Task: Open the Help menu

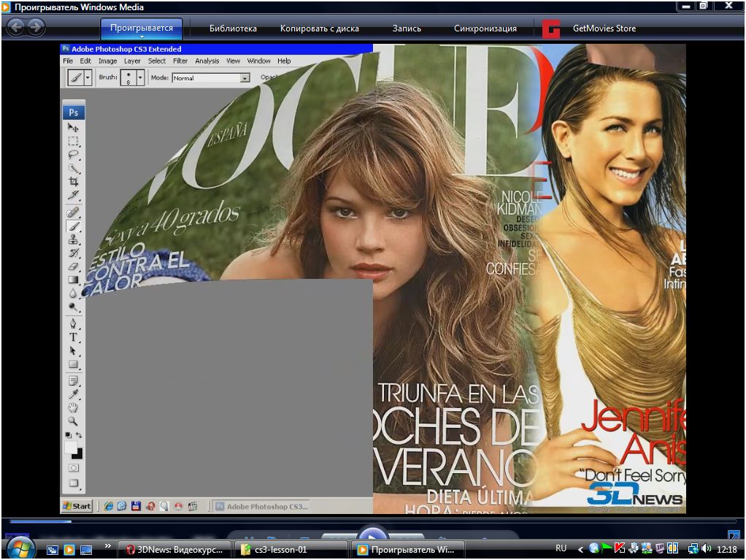Action: (x=284, y=61)
